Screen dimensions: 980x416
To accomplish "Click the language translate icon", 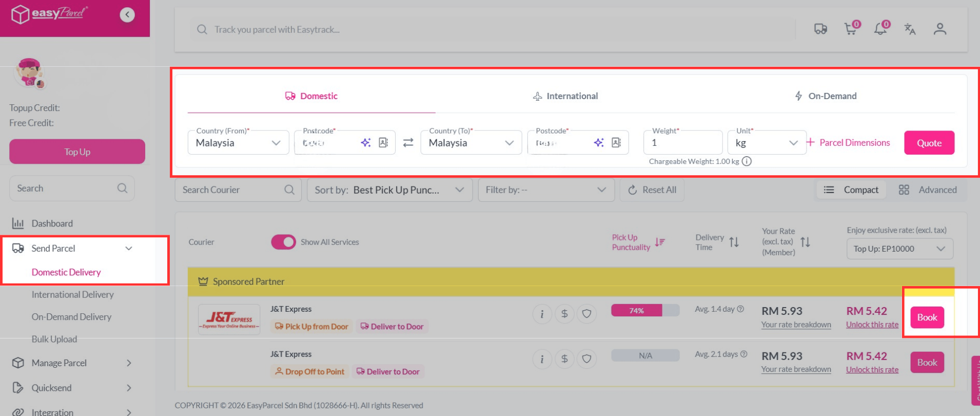I will click(910, 29).
